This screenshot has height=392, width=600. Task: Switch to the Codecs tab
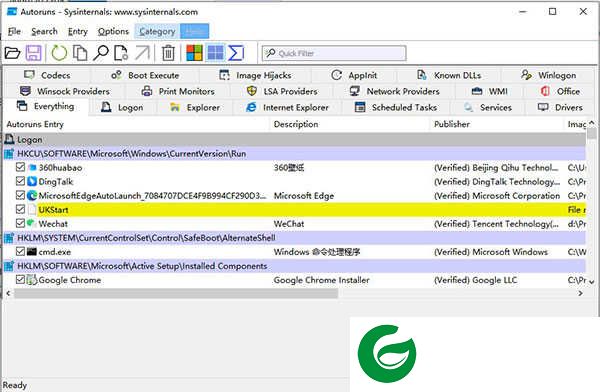coord(47,75)
